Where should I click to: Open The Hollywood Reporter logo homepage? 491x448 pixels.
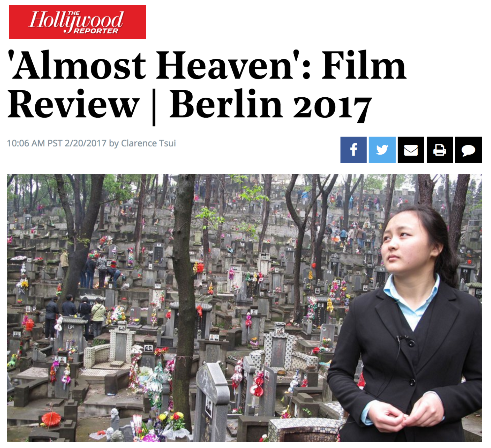point(78,22)
